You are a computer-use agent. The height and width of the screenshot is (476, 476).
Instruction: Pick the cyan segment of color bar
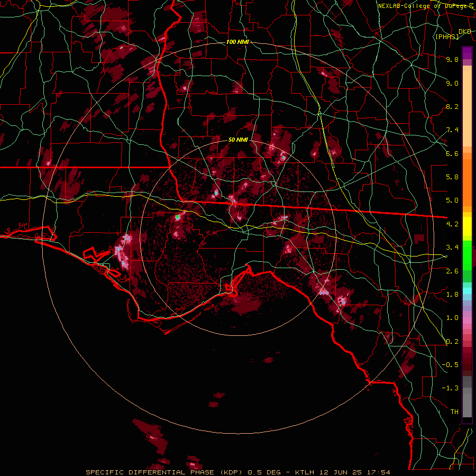(x=467, y=291)
